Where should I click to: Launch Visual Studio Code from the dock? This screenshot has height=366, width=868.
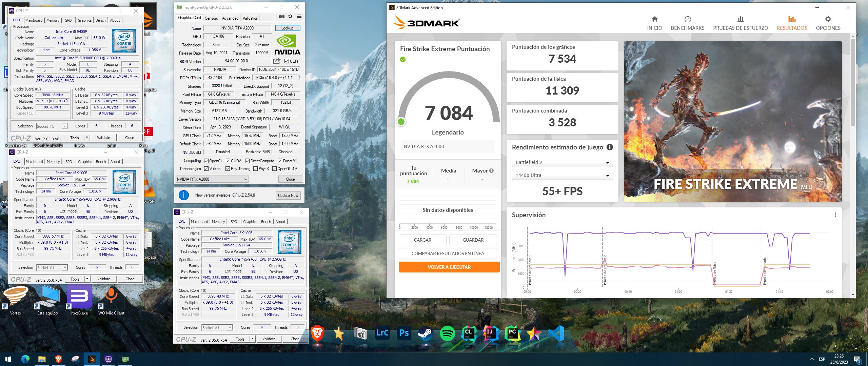point(556,334)
